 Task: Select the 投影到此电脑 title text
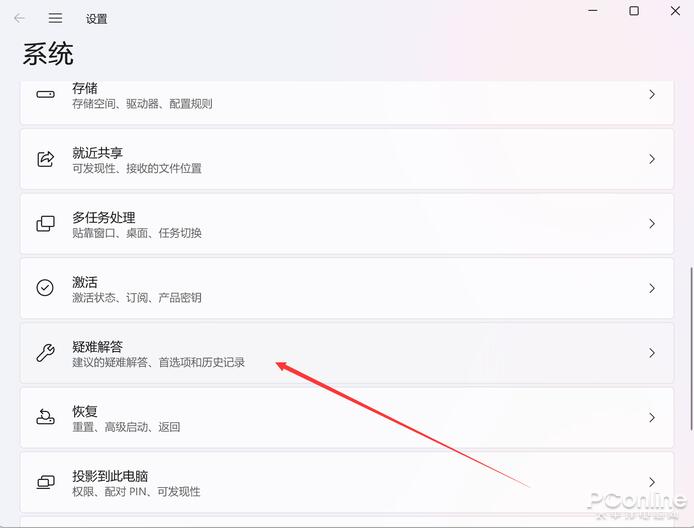tap(110, 476)
